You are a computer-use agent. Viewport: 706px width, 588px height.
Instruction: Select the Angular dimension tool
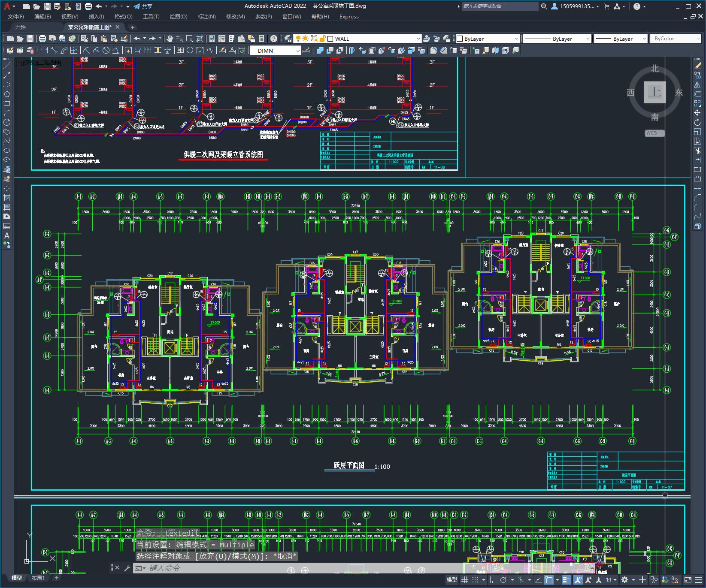[115, 51]
